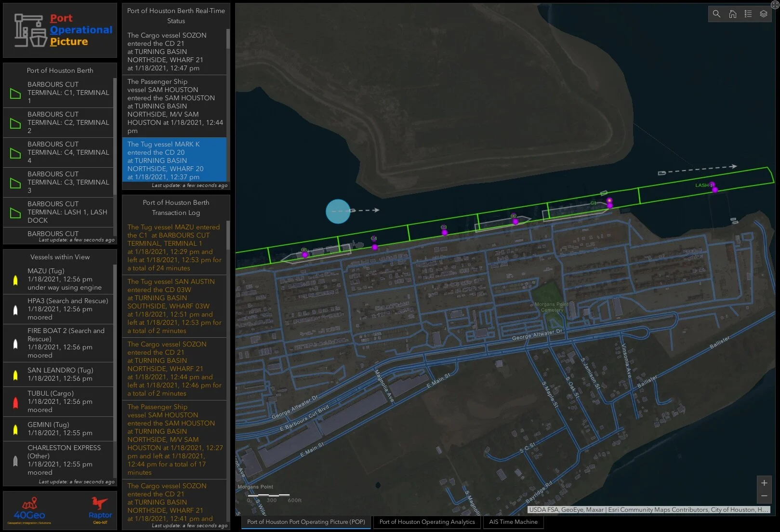
Task: Open the map layers icon
Action: [764, 14]
